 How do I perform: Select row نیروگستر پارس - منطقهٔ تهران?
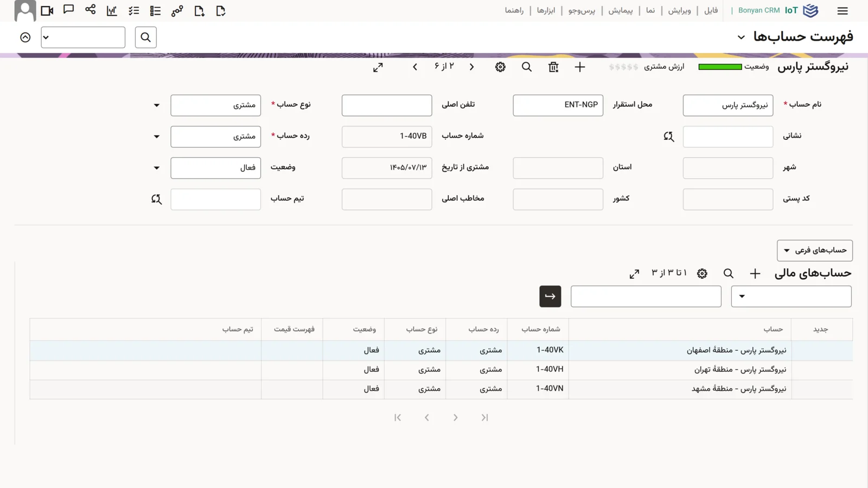(441, 370)
